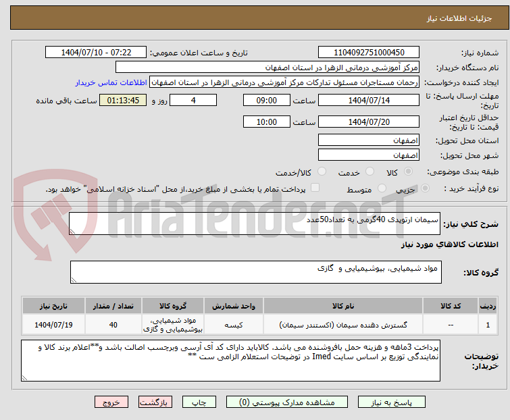Click the announcement date field 1404/07/10 - 07:22

[x=96, y=53]
